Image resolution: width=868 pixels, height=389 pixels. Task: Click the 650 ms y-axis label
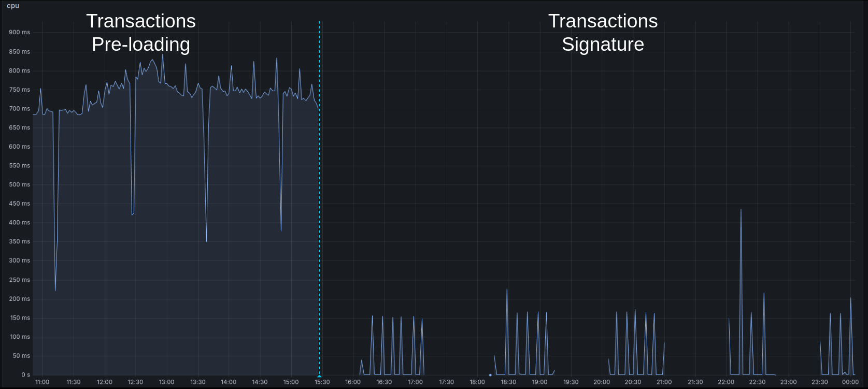point(19,127)
